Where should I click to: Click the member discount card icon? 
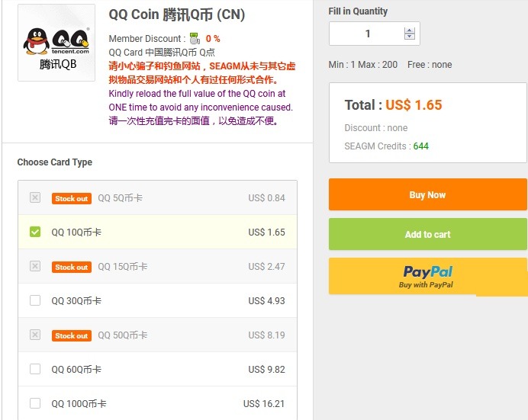click(x=195, y=39)
